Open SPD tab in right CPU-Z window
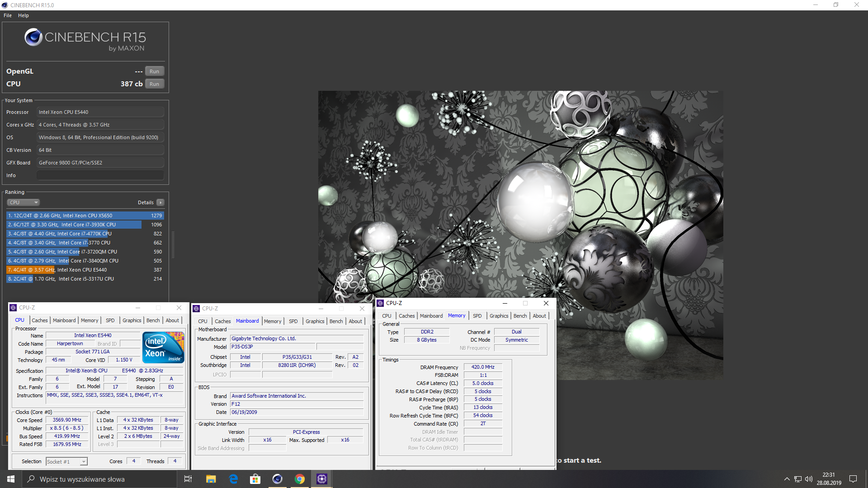Viewport: 868px width, 488px height. click(477, 316)
